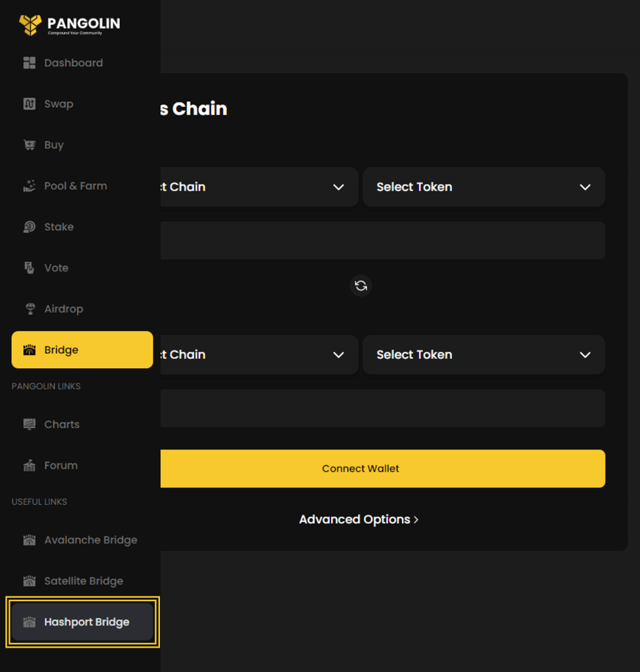The image size is (640, 672).
Task: Expand Advanced Options
Action: pos(359,520)
